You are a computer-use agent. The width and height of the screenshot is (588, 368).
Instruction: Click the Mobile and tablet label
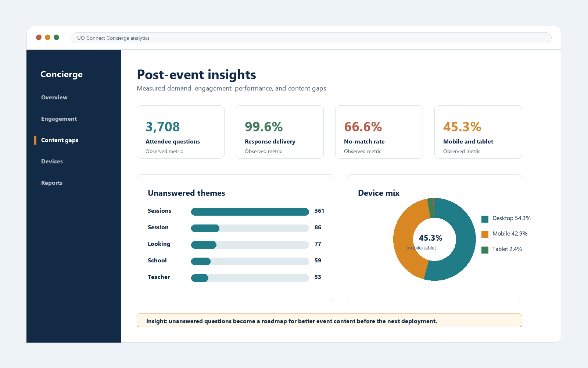(x=468, y=142)
